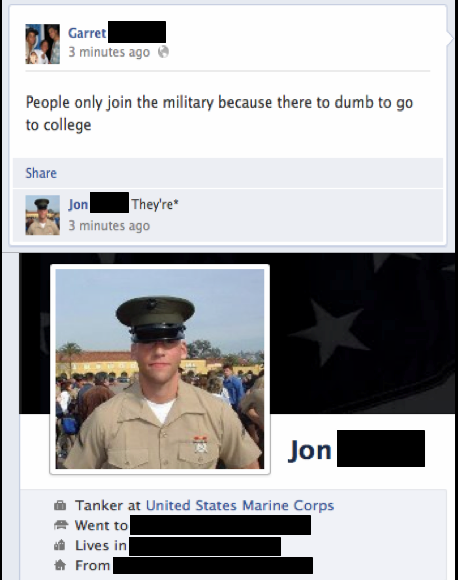Open Jon's large Marine uniform profile photo
Screen dimensions: 458x580
point(160,369)
